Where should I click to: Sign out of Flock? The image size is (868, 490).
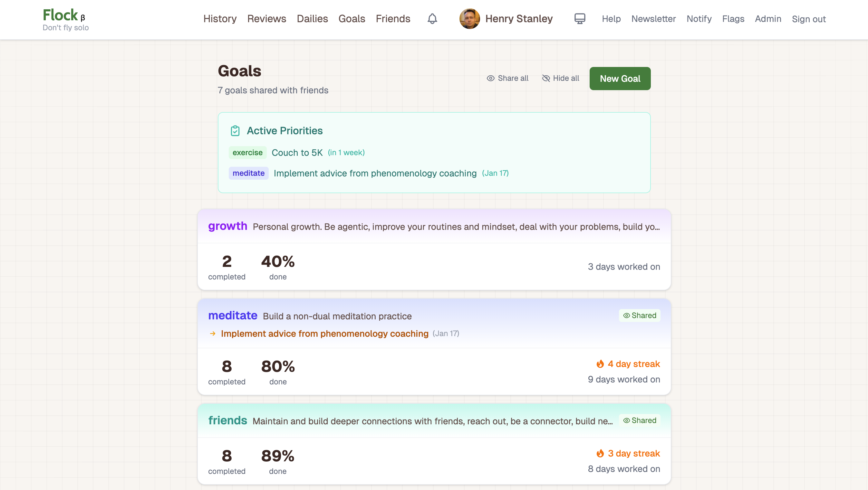point(809,19)
